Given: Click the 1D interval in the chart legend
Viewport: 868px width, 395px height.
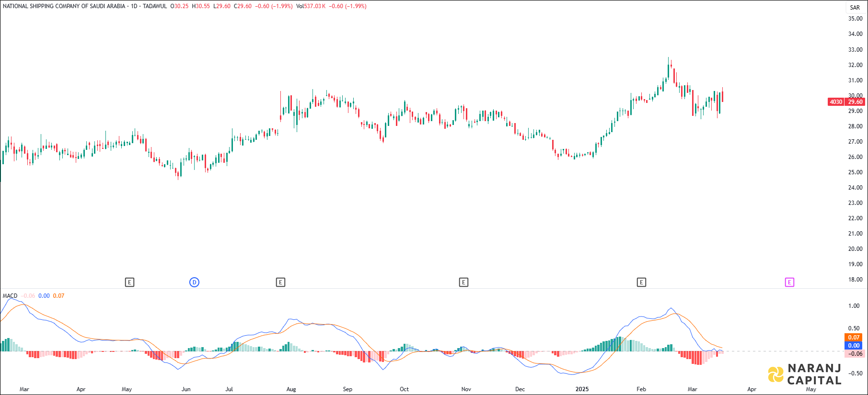Looking at the screenshot, I should 134,6.
